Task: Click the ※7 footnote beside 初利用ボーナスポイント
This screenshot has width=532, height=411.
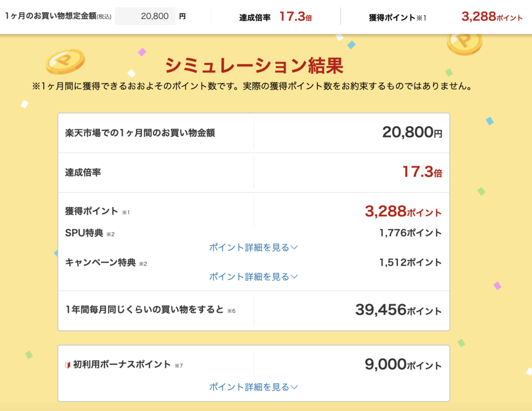Action: (179, 366)
